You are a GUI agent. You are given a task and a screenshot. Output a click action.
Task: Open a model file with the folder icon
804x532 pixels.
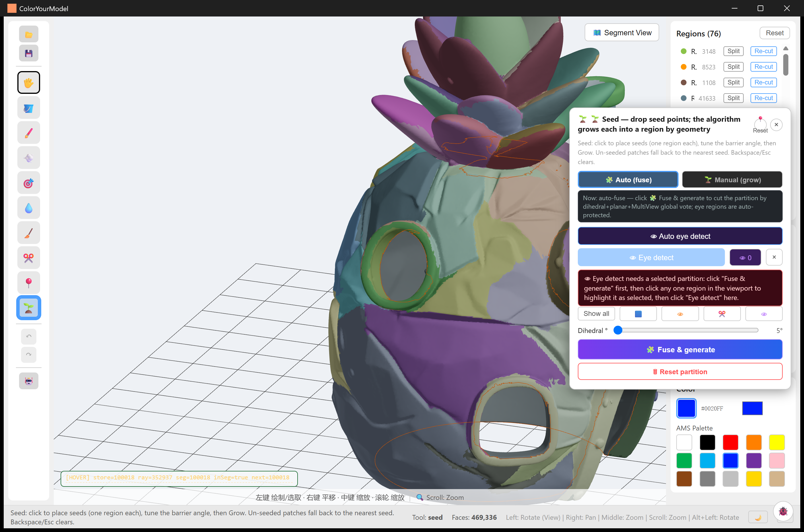28,34
